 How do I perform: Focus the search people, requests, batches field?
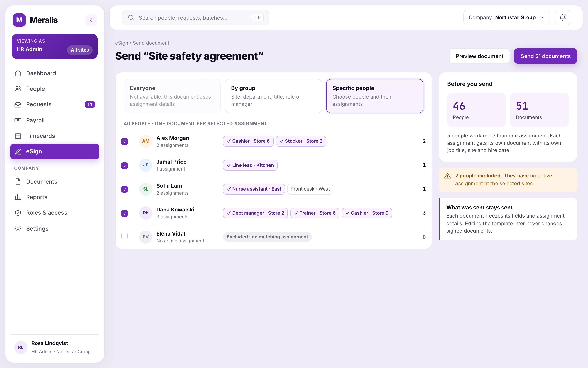coord(195,18)
